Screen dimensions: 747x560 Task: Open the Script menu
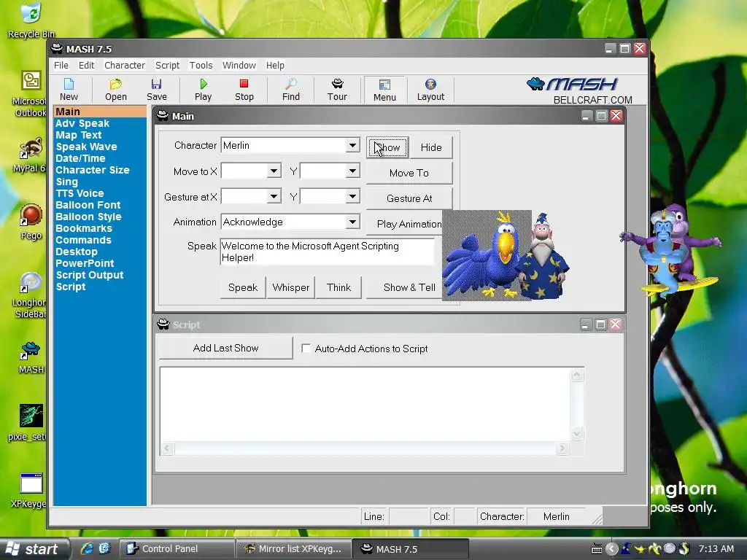[167, 65]
